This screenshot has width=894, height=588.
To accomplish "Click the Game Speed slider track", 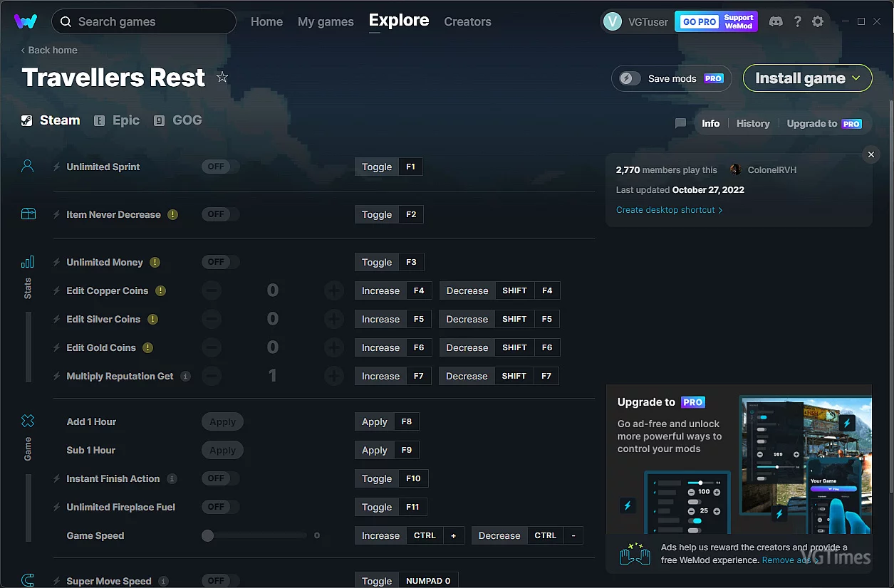I will coord(255,535).
